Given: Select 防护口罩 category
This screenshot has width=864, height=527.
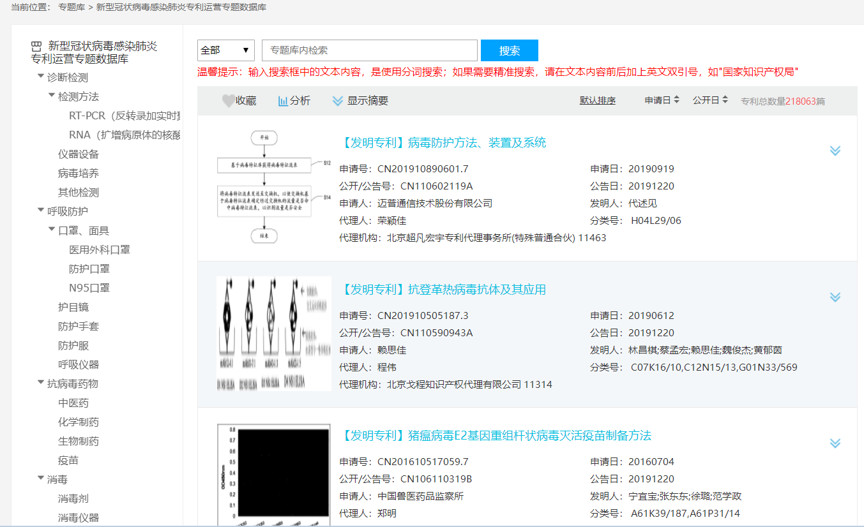Looking at the screenshot, I should click(x=89, y=269).
